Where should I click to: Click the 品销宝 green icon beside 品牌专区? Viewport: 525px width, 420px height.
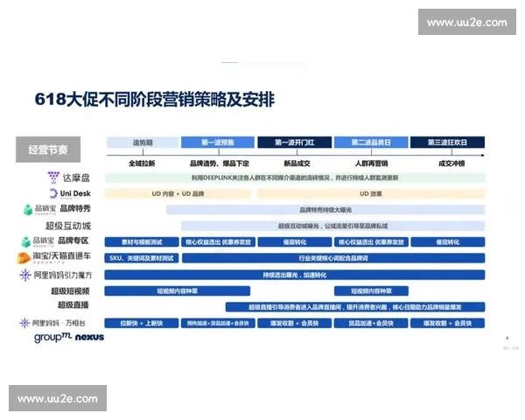coord(25,241)
